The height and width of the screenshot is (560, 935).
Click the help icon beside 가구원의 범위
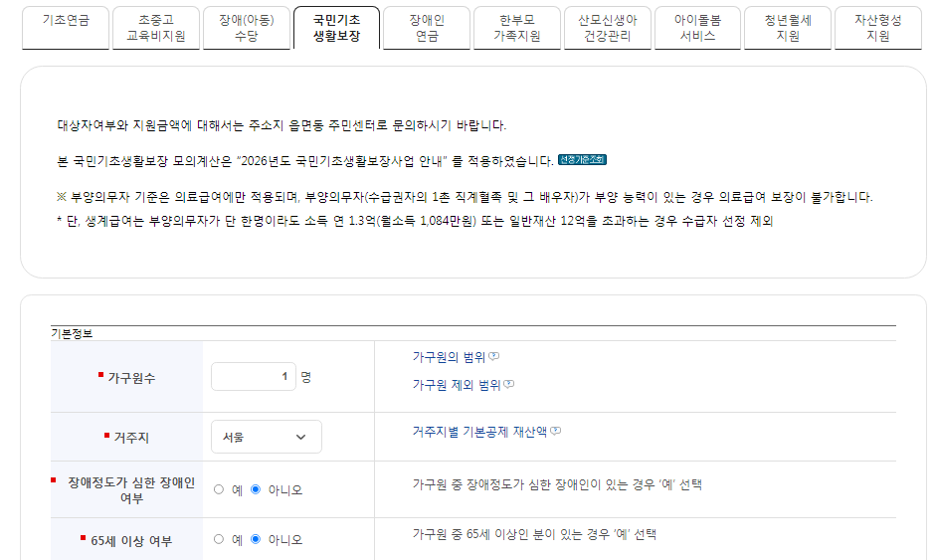click(493, 356)
